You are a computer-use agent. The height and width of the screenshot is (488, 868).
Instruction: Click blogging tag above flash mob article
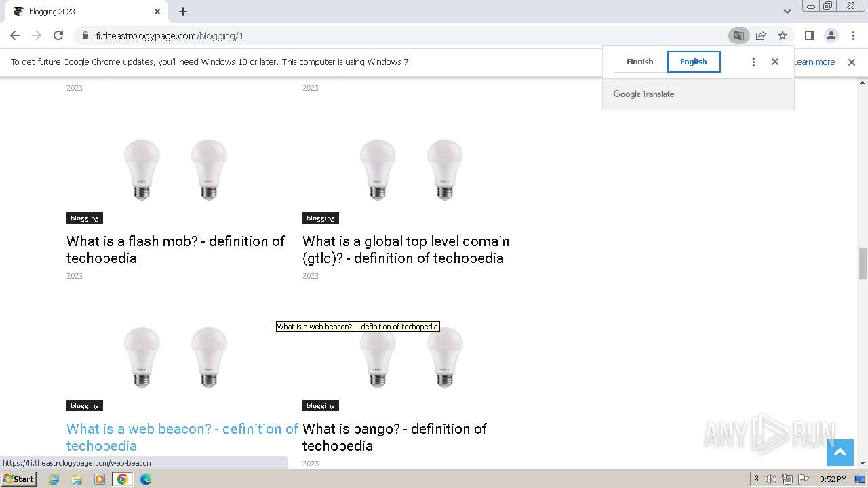point(85,218)
